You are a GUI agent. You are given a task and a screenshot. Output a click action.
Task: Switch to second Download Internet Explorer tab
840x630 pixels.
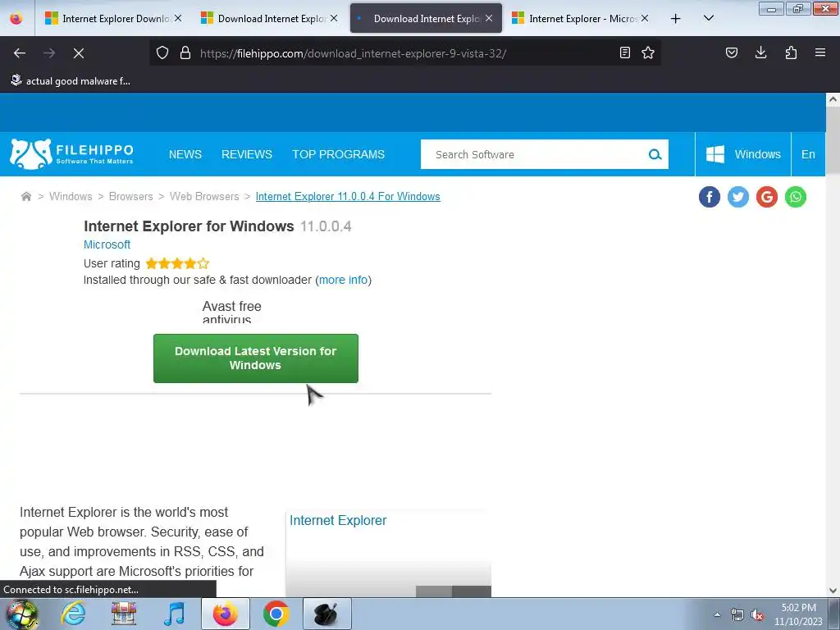tap(270, 18)
